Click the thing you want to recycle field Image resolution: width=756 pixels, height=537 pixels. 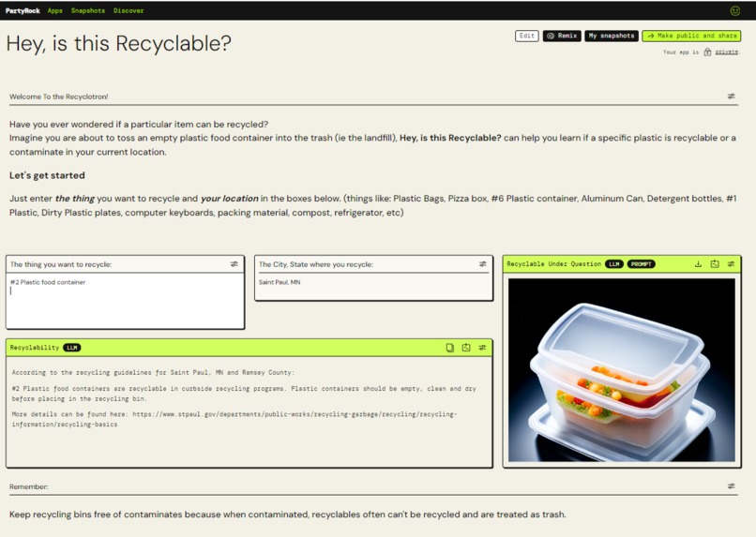click(x=125, y=301)
